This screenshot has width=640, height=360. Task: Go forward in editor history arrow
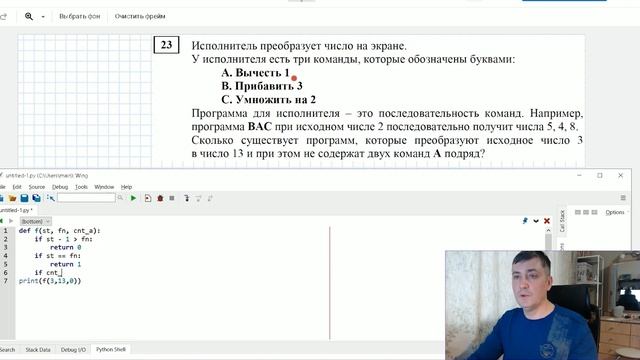pyautogui.click(x=11, y=221)
